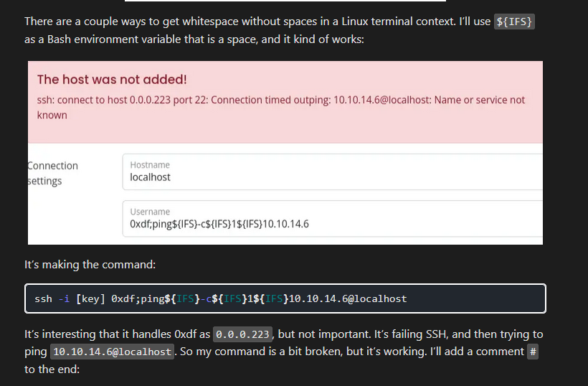Click the Username field with the ping payload
This screenshot has height=386, width=588.
pos(330,224)
